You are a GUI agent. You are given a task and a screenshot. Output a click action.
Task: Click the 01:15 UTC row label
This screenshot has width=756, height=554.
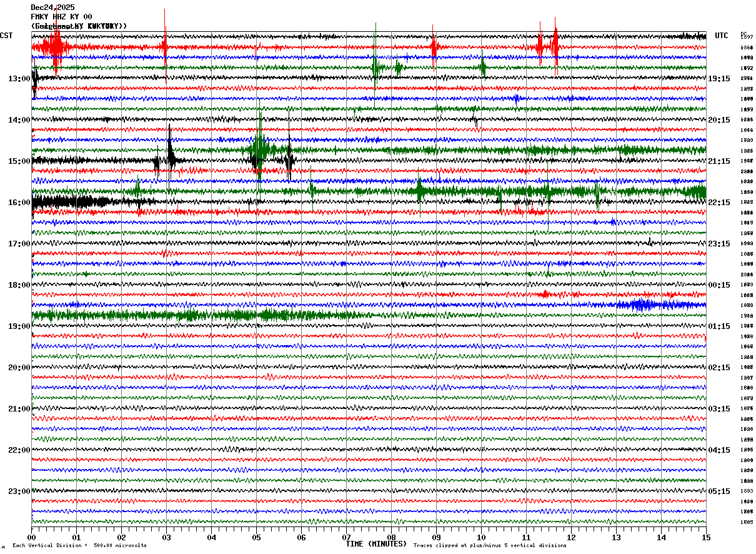point(719,326)
